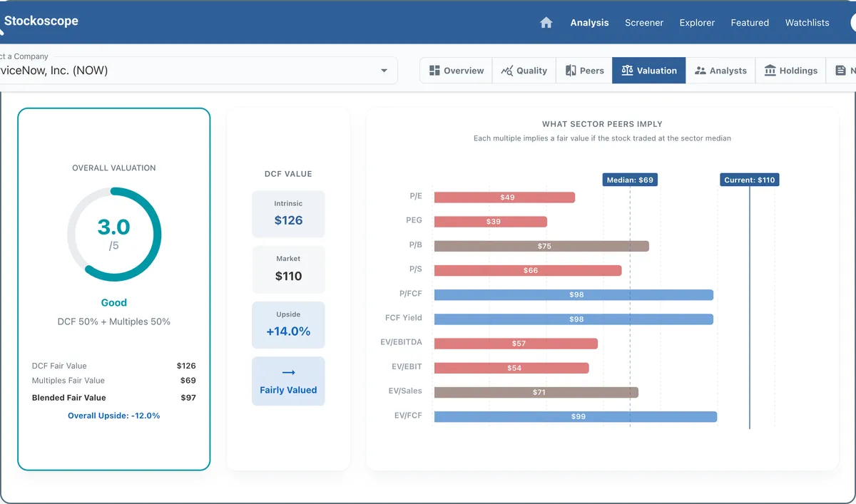The height and width of the screenshot is (504, 856).
Task: Click the Quality chart icon
Action: pyautogui.click(x=507, y=71)
